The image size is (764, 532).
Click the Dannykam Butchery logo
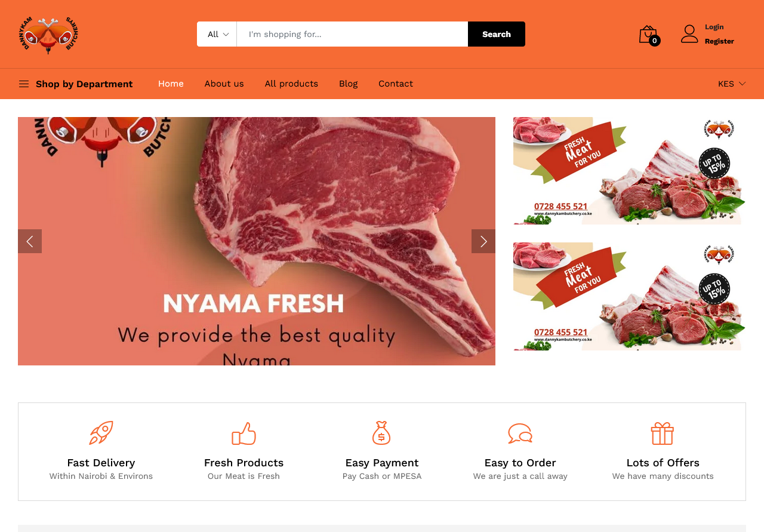(48, 35)
